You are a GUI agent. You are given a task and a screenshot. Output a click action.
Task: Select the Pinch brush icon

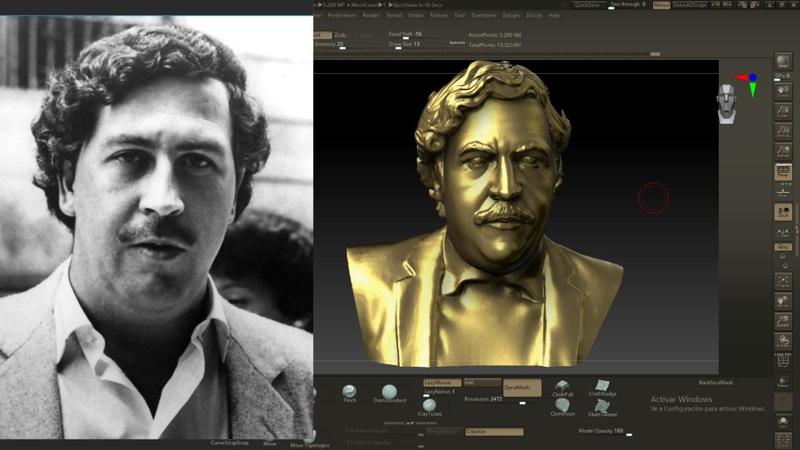(349, 391)
